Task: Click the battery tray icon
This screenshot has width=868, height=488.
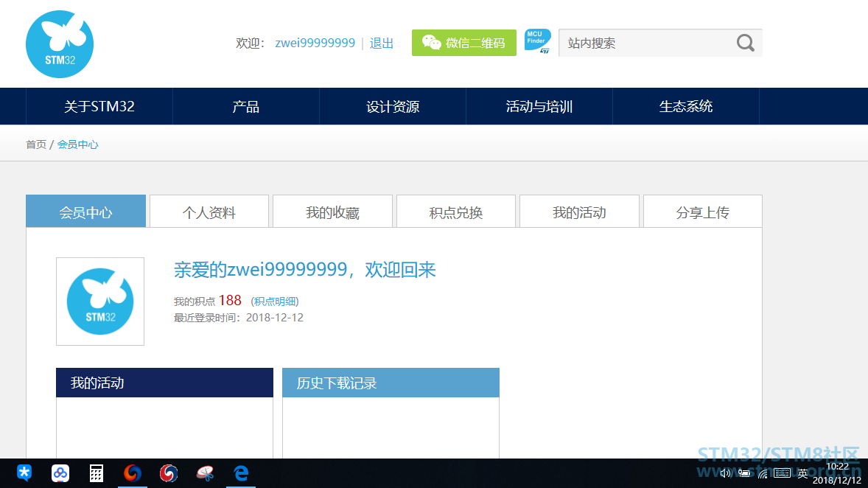Action: [x=744, y=473]
